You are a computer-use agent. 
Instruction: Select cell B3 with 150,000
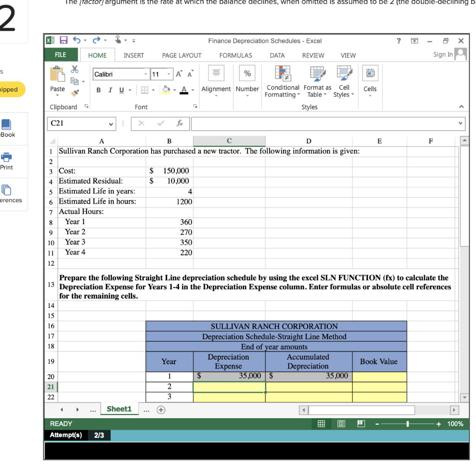pyautogui.click(x=169, y=171)
